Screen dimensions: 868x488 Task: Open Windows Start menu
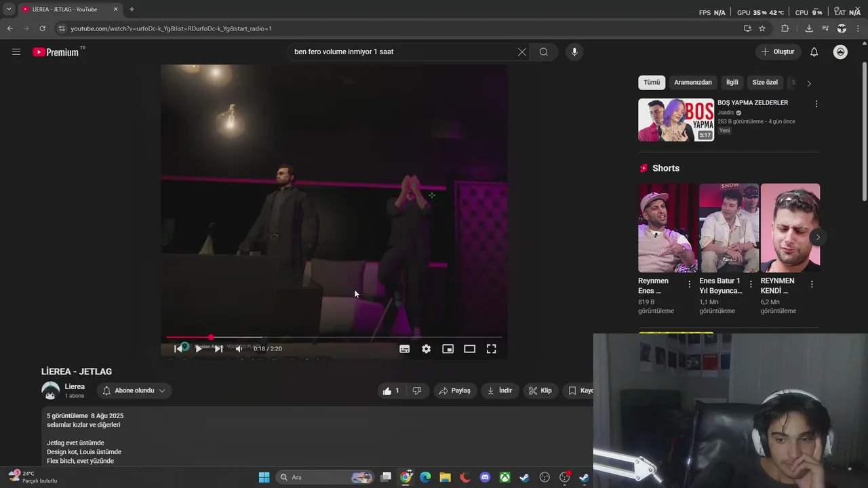click(264, 477)
